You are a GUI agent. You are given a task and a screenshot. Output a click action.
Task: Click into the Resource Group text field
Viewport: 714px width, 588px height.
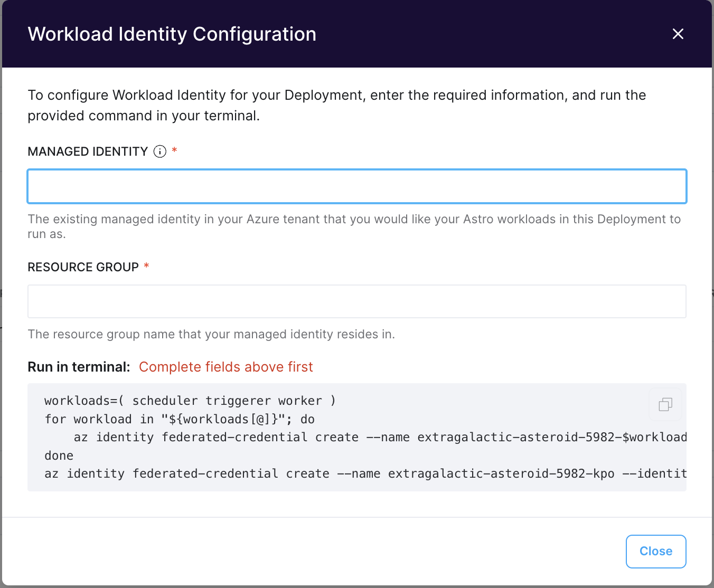point(357,301)
